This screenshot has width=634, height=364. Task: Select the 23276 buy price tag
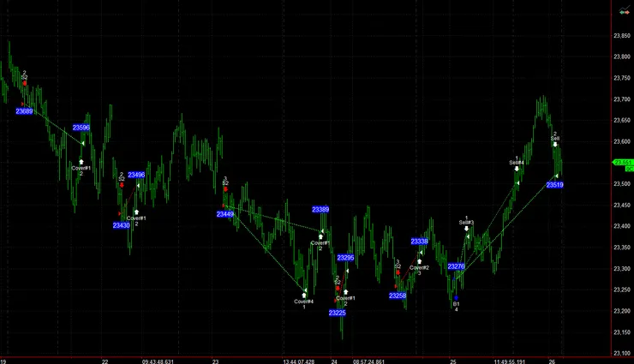click(456, 266)
